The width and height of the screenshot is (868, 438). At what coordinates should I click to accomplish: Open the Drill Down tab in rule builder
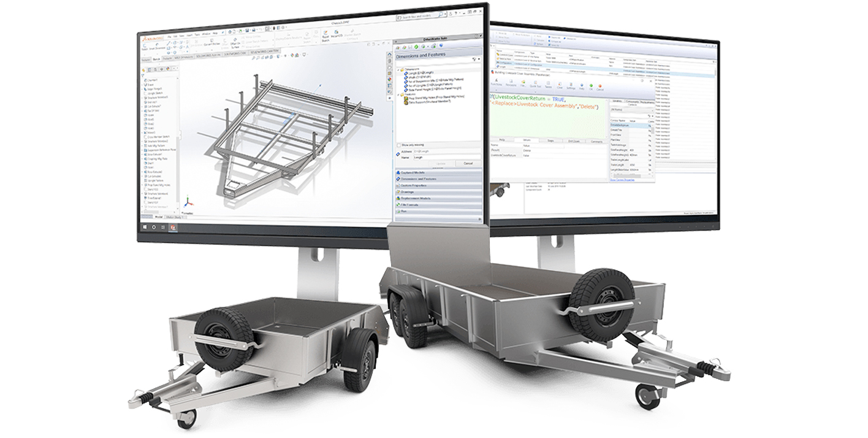(574, 140)
